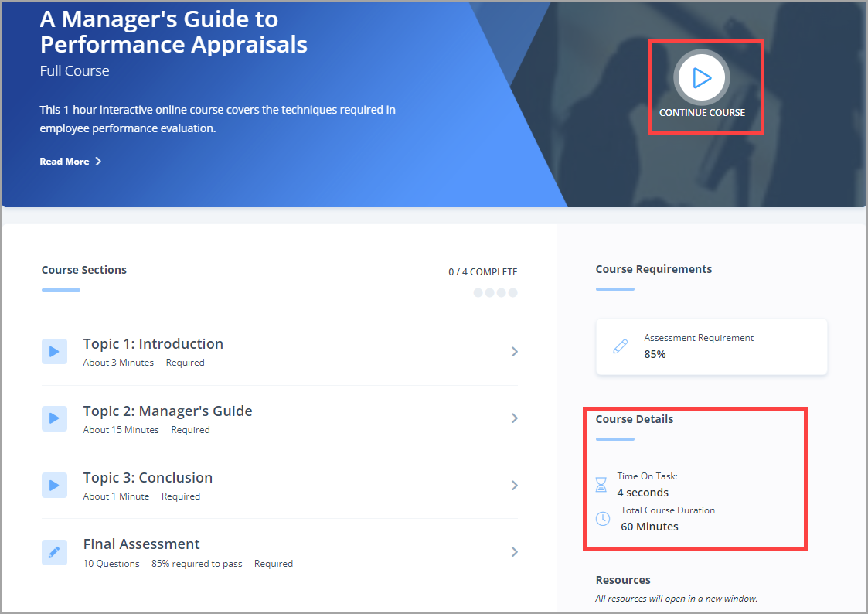Image resolution: width=868 pixels, height=614 pixels.
Task: Select the Final Assessment section title
Action: pos(141,544)
